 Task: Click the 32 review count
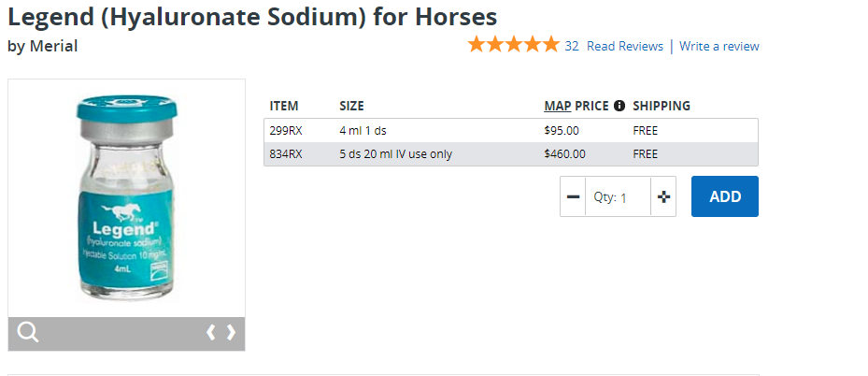tap(572, 46)
